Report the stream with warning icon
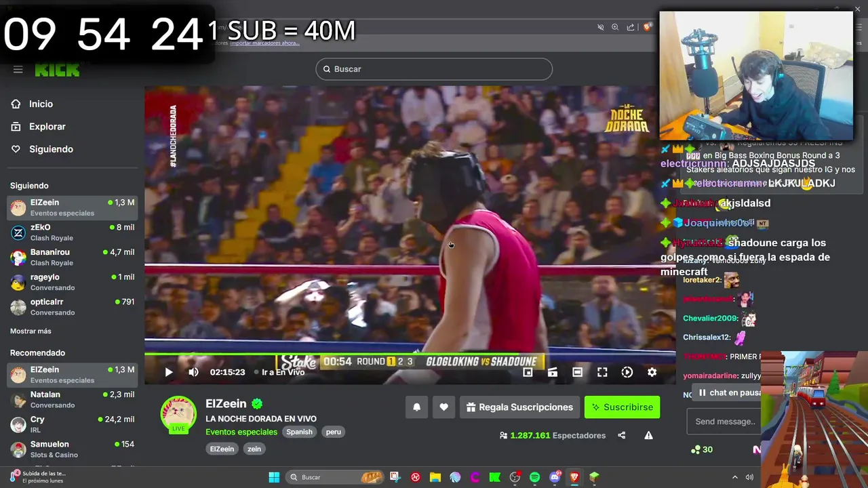The height and width of the screenshot is (488, 868). coord(648,435)
